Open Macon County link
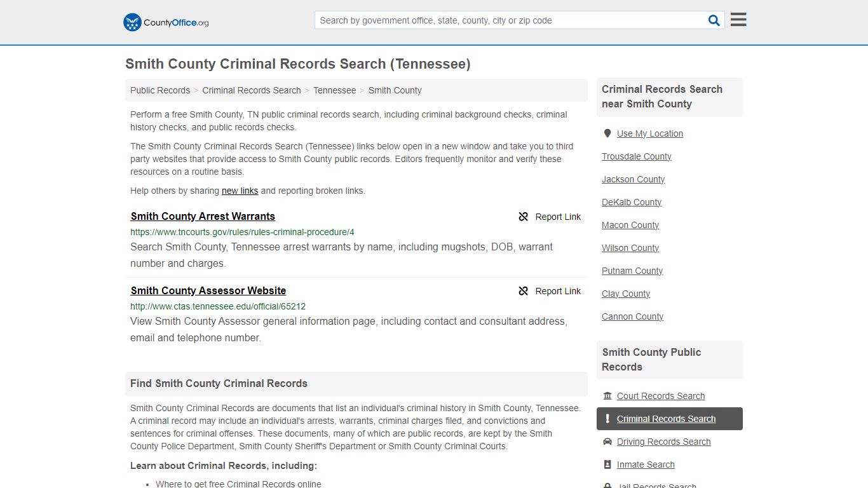The image size is (868, 488). pos(630,225)
